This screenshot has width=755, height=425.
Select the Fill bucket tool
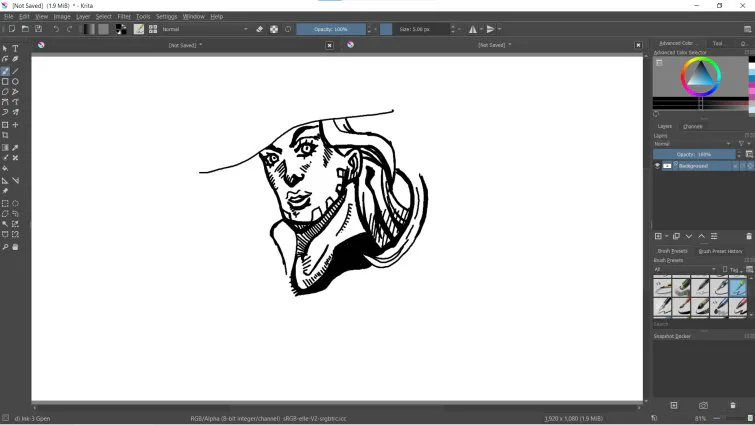click(x=5, y=168)
